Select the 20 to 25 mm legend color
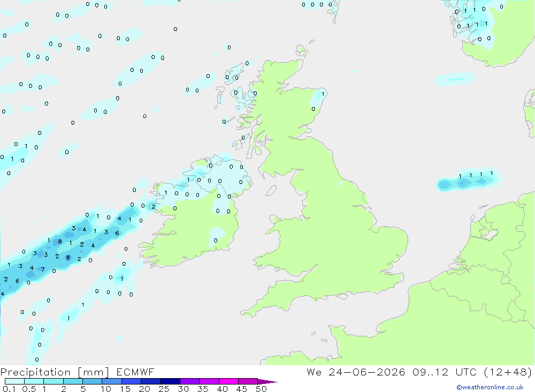The width and height of the screenshot is (535, 392). coord(151,381)
